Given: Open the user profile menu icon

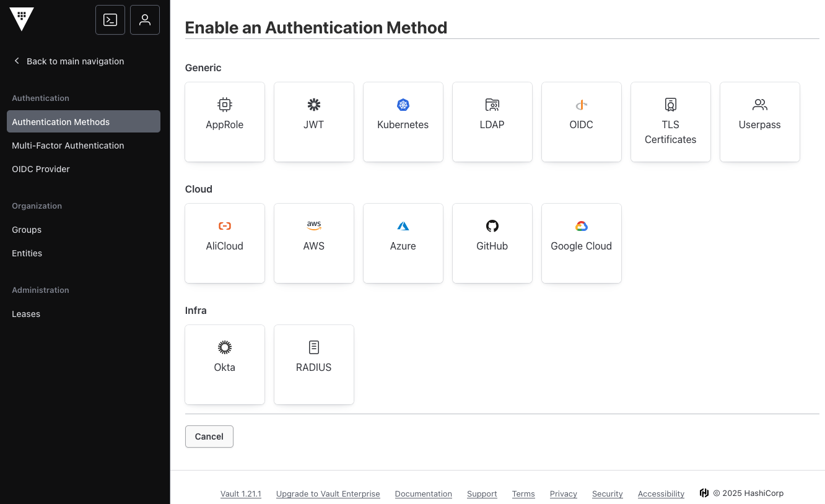Looking at the screenshot, I should 145,20.
